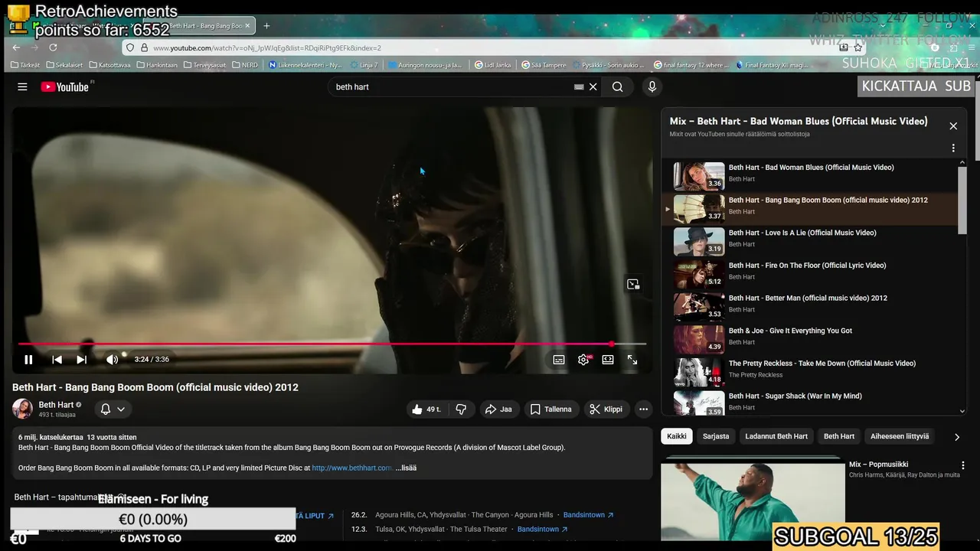Show more filter chips with arrow
Screen dimensions: 980x551
click(x=956, y=437)
